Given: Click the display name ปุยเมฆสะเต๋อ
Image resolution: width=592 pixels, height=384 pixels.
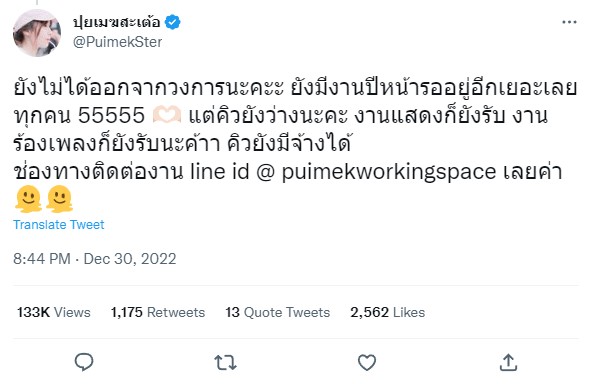Looking at the screenshot, I should [x=117, y=22].
